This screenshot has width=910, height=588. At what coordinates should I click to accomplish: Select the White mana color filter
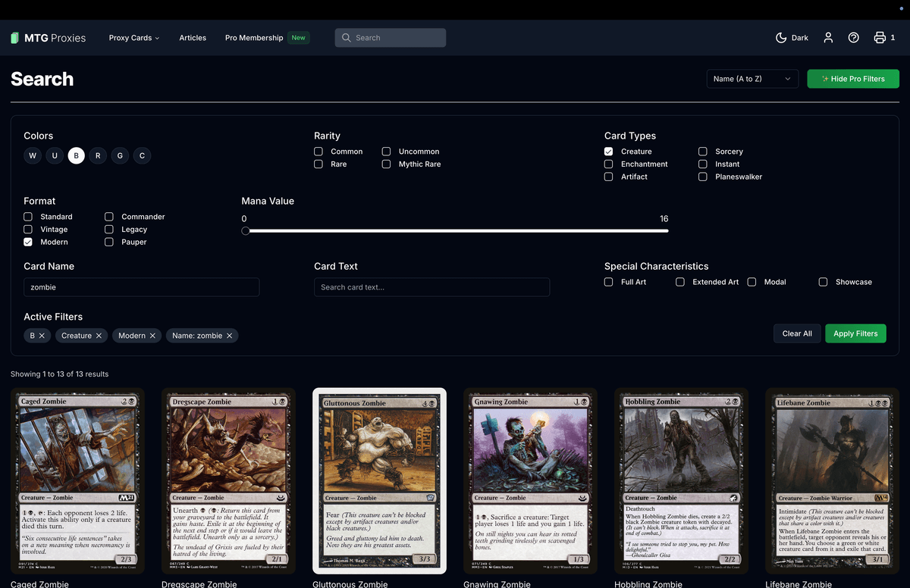click(x=33, y=155)
